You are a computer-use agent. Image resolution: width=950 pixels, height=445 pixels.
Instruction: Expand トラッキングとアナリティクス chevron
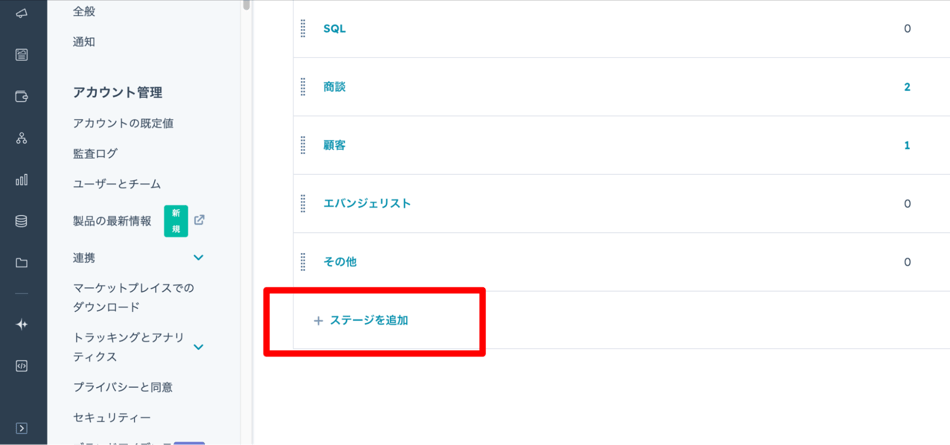198,347
